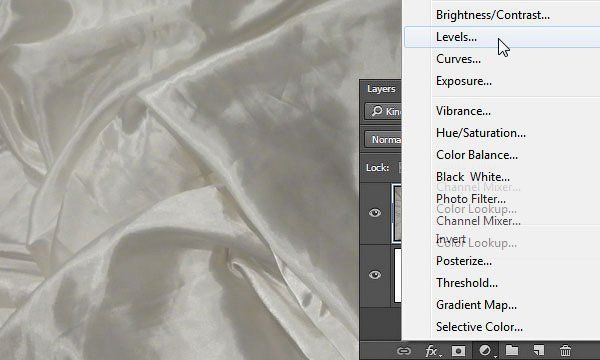The width and height of the screenshot is (600, 360).
Task: Select Hue/Saturation from the menu
Action: point(481,133)
